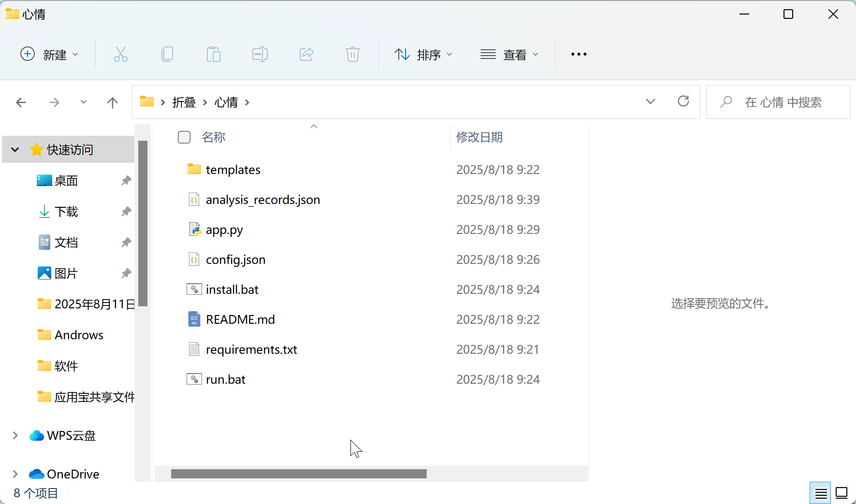Image resolution: width=856 pixels, height=504 pixels.
Task: Click the pin icon next to 文档
Action: (x=126, y=243)
